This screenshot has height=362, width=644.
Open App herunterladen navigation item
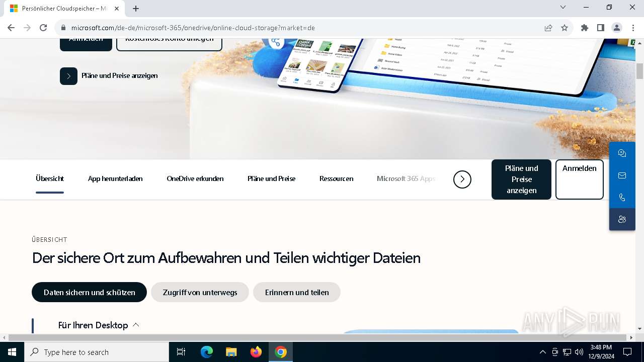click(115, 178)
